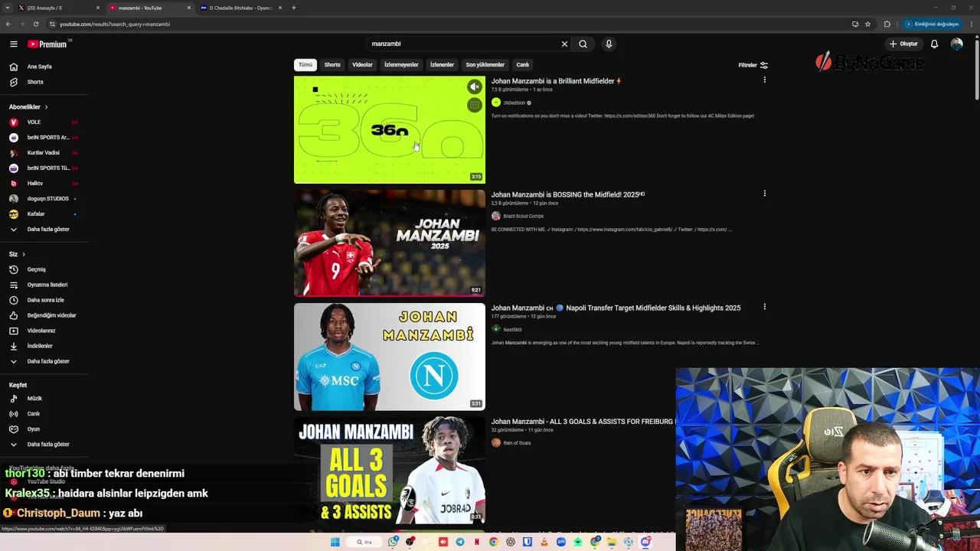Open the Filtreler filter panel

[753, 65]
